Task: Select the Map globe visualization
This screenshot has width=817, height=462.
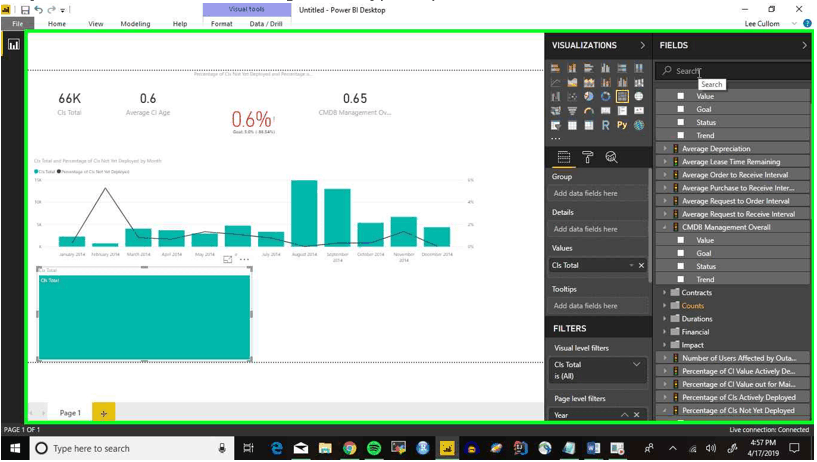Action: (x=639, y=96)
